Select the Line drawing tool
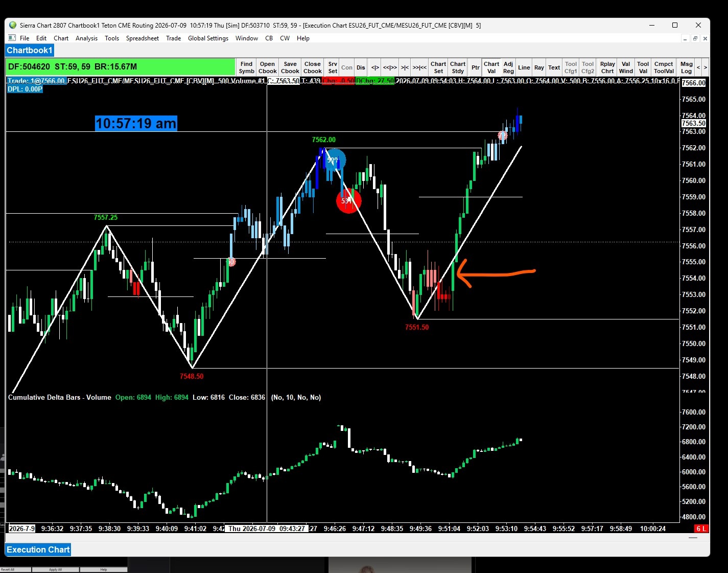Screen dimensions: 728x573 [524, 67]
